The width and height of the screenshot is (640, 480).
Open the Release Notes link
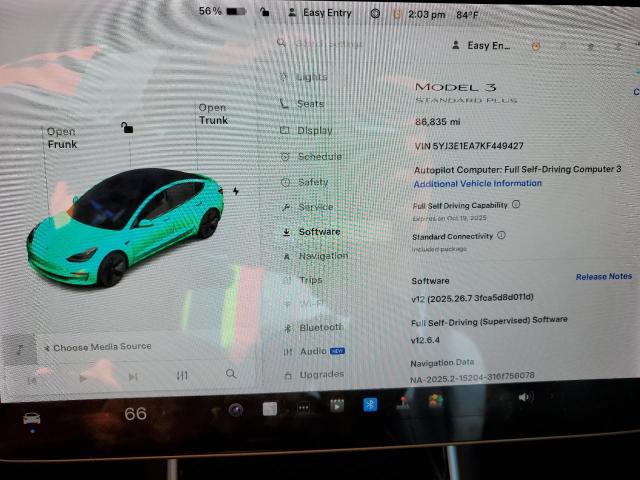603,276
